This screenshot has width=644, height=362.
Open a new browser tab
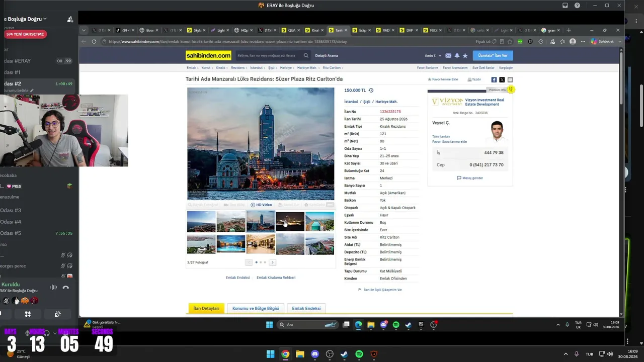tap(569, 30)
